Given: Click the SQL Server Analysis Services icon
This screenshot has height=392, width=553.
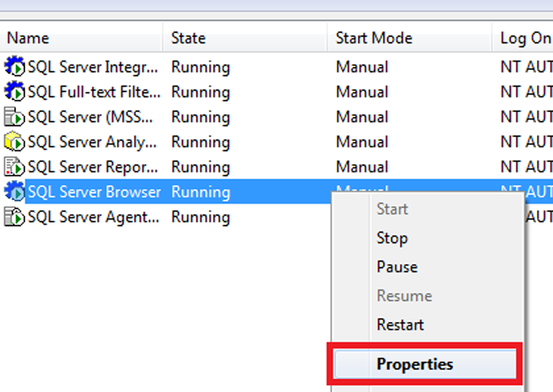Looking at the screenshot, I should tap(15, 142).
